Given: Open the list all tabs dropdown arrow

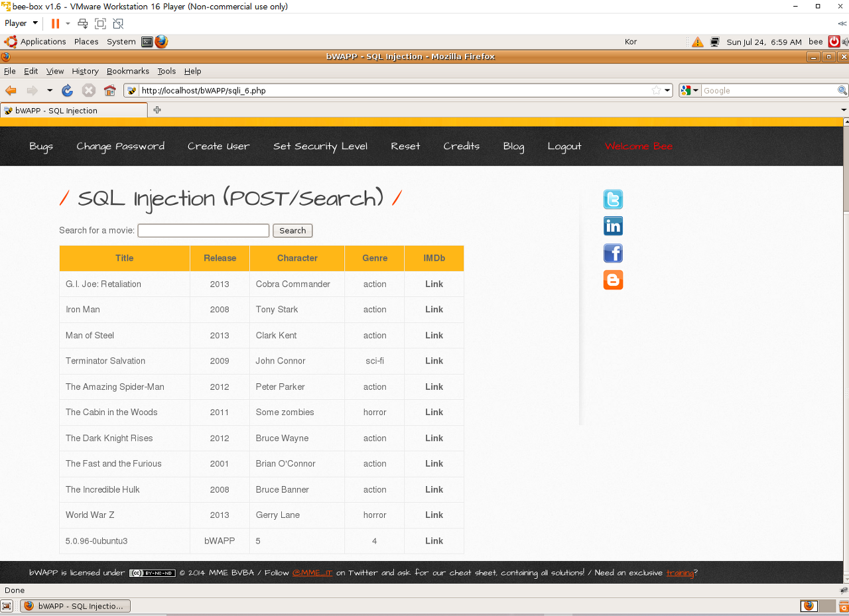Looking at the screenshot, I should click(x=844, y=110).
